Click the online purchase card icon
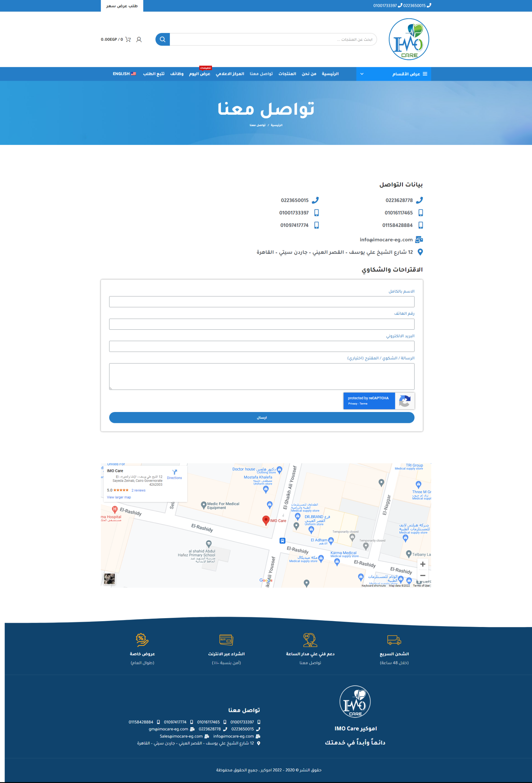The image size is (532, 783). [x=226, y=640]
